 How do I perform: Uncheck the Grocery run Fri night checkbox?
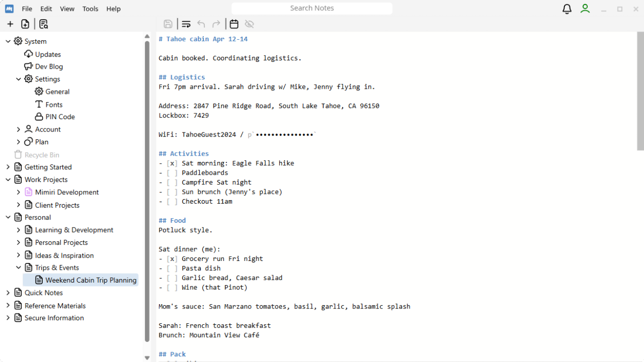(x=172, y=259)
